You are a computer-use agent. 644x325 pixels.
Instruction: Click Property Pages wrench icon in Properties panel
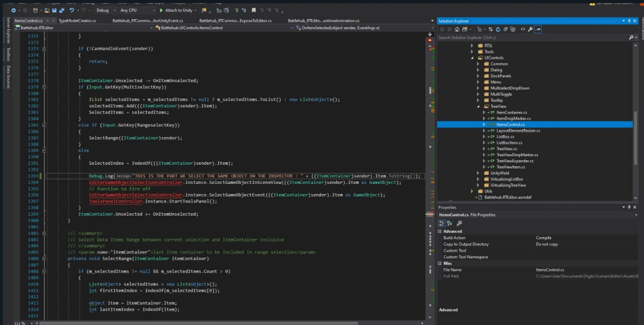pyautogui.click(x=459, y=223)
